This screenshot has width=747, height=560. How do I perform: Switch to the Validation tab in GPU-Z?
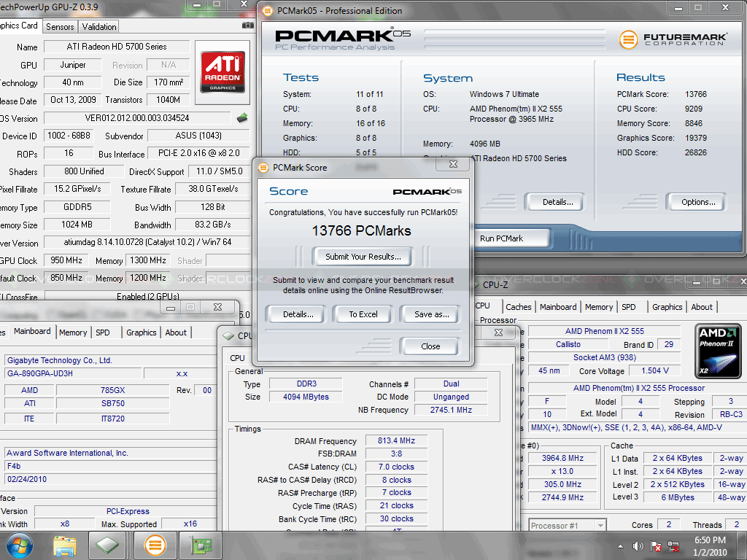[99, 27]
